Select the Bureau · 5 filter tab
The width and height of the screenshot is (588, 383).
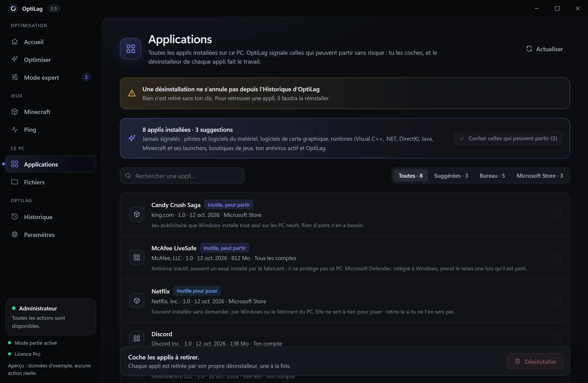(492, 175)
